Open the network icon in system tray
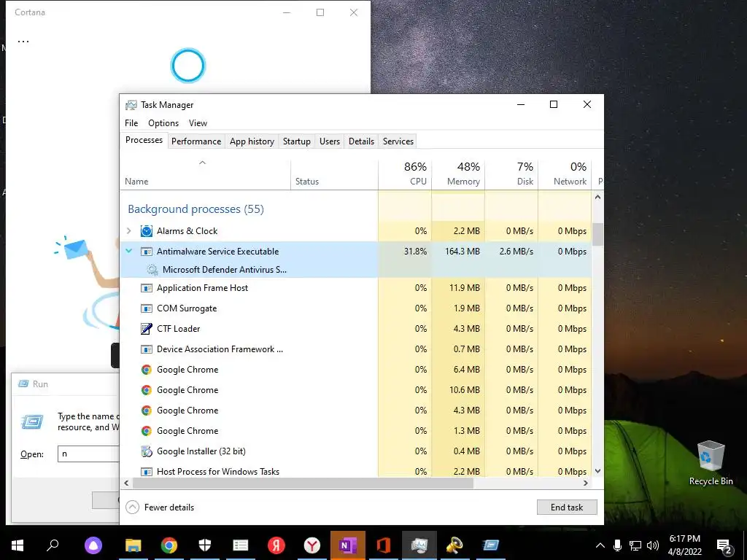 click(635, 545)
